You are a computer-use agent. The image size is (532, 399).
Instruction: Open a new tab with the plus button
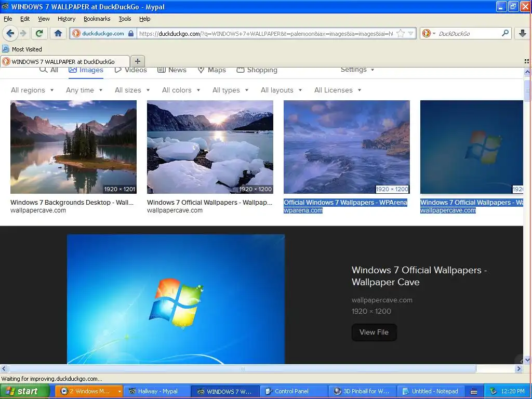point(137,61)
